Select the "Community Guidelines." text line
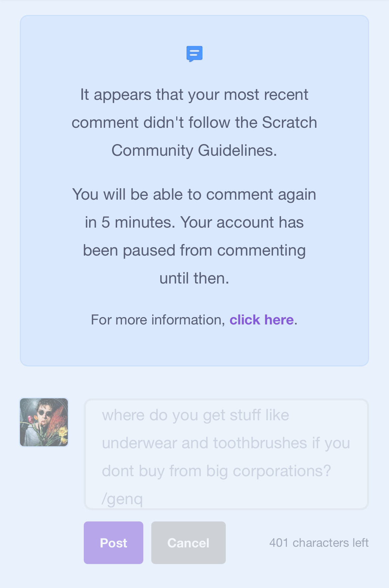This screenshot has width=389, height=588. 194,150
